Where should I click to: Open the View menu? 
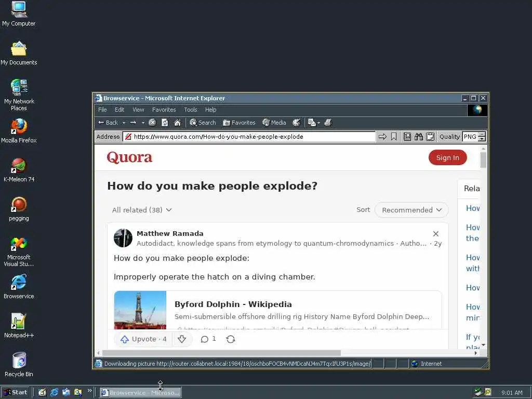click(138, 110)
